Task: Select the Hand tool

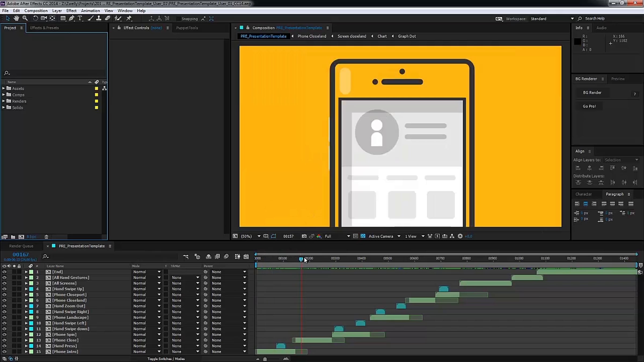Action: click(x=16, y=18)
